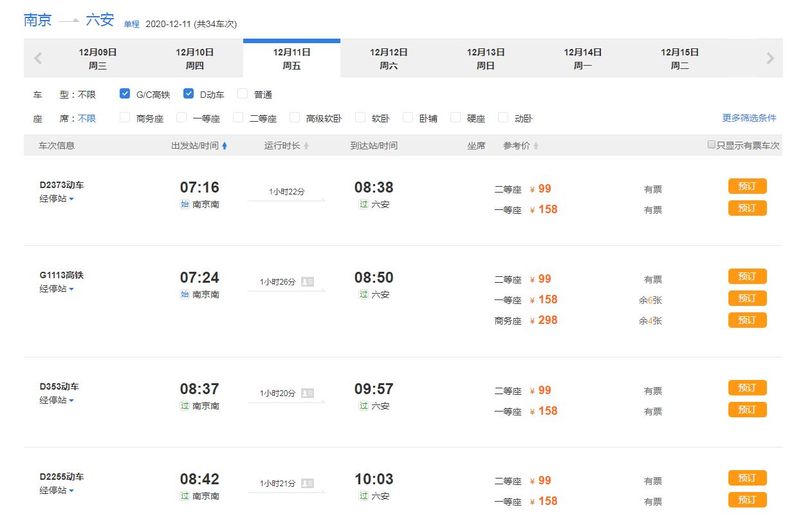Viewport: 812px width, 521px height.
Task: Uncheck the G/C高铁 train type checkbox
Action: pyautogui.click(x=125, y=94)
